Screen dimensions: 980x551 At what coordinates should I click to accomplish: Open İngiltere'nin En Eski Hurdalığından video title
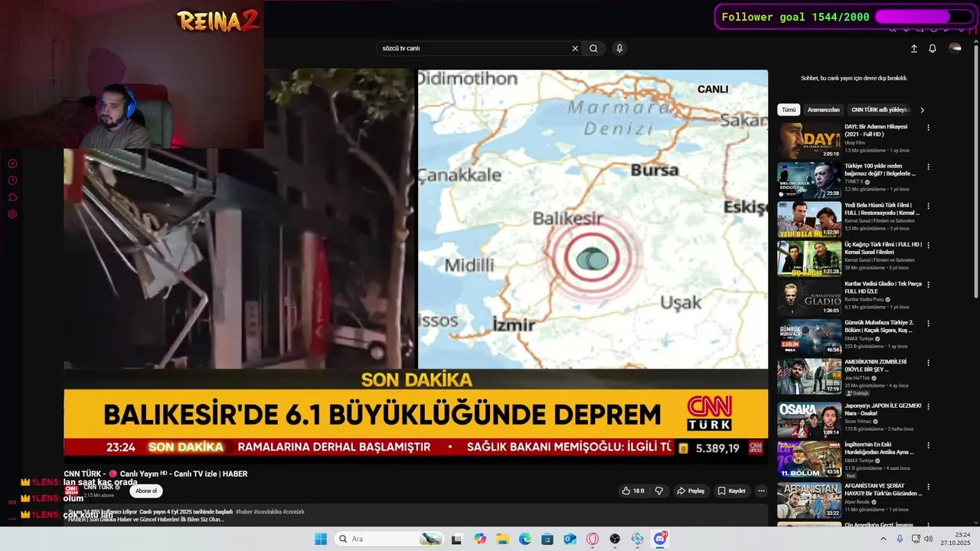(x=879, y=448)
